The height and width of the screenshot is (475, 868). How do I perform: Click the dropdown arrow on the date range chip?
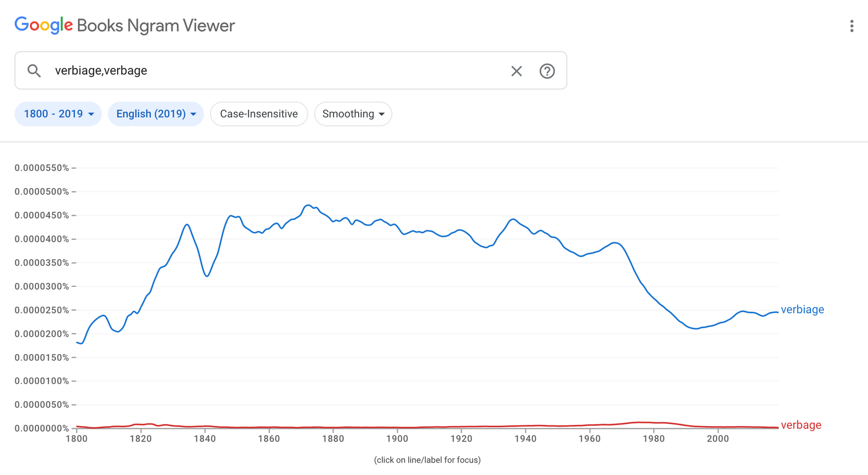point(92,114)
